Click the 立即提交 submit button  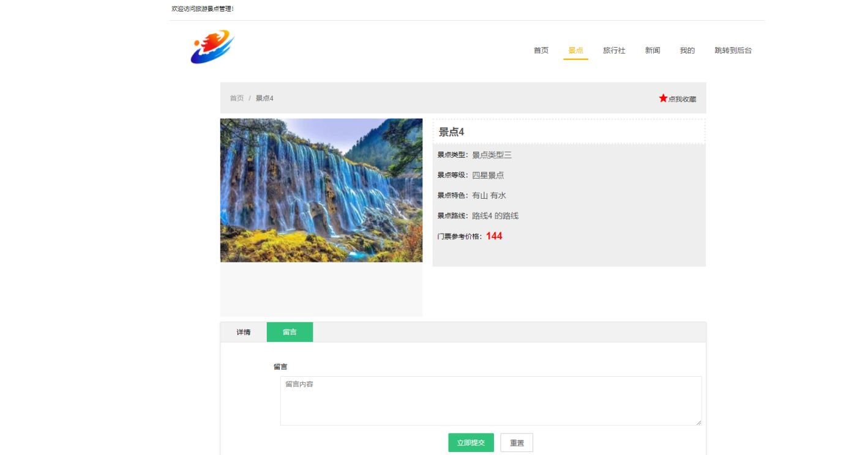(471, 443)
